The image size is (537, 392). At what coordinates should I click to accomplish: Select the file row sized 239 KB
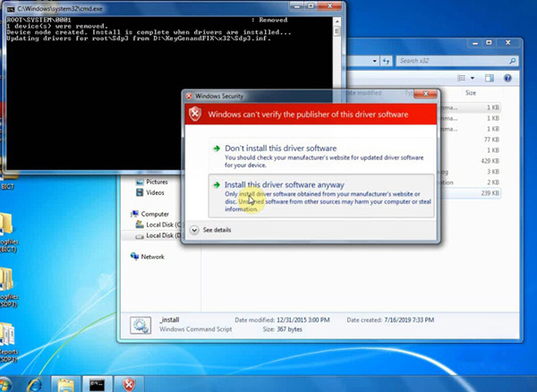click(470, 193)
